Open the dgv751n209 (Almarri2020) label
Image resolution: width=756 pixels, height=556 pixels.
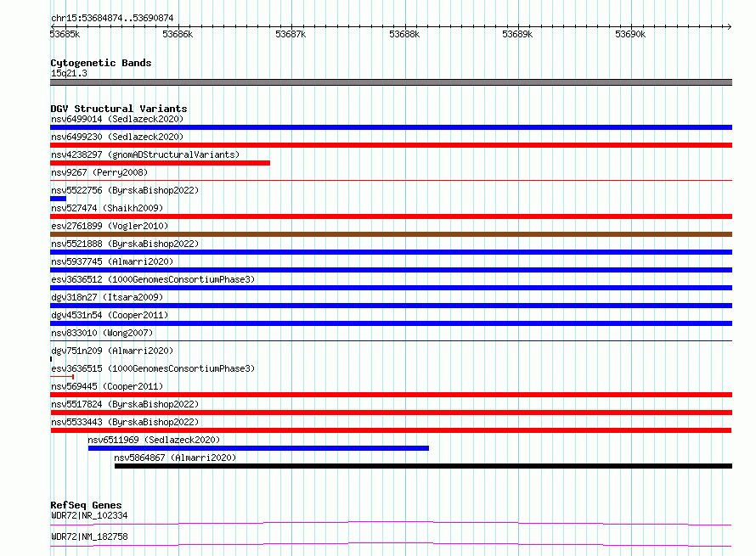(x=112, y=351)
